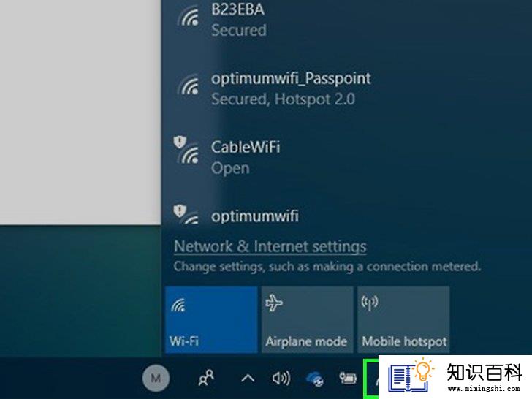Turn on Mobile hotspot tile

(403, 319)
